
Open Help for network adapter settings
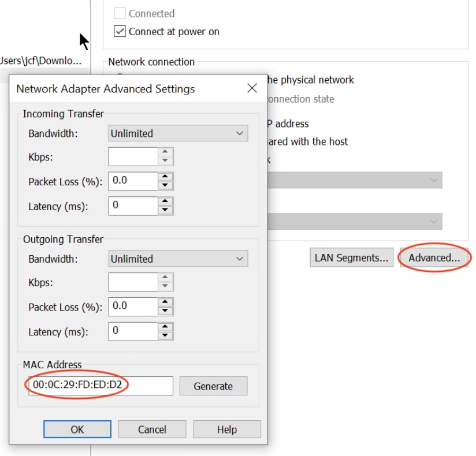226,429
